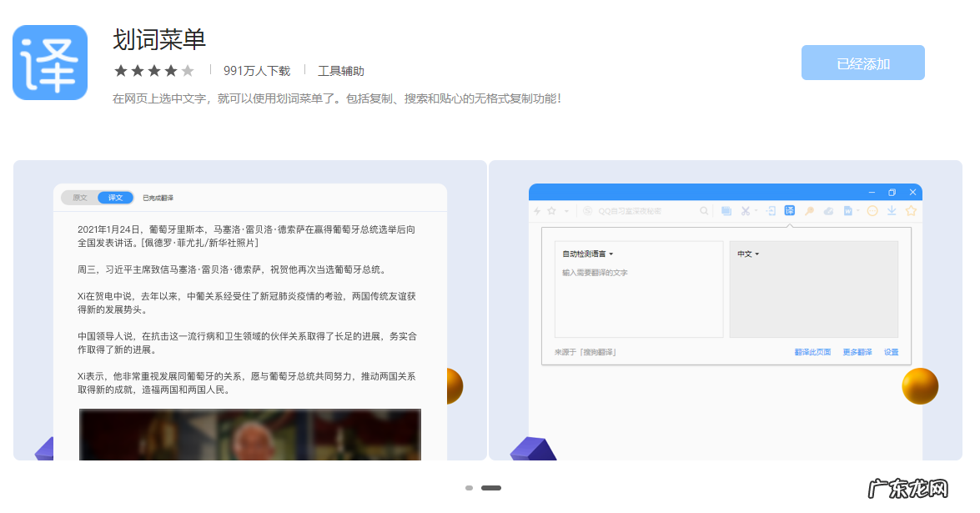The width and height of the screenshot is (980, 513).
Task: Switch to the 译文 translated text view
Action: [x=115, y=198]
